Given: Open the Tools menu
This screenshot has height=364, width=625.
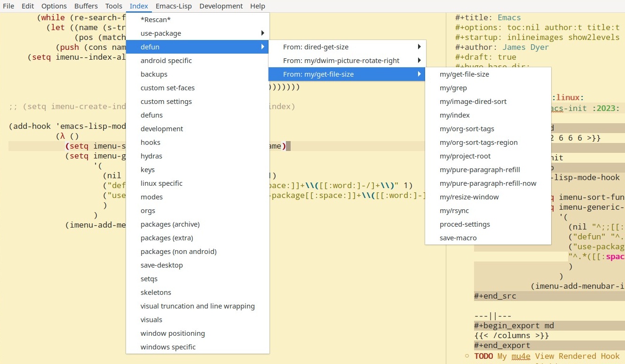Looking at the screenshot, I should [x=113, y=6].
